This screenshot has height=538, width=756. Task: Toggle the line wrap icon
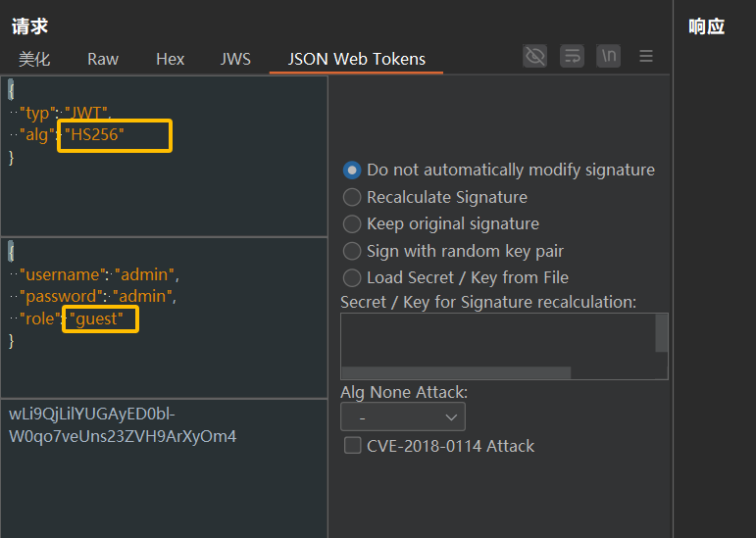click(572, 57)
